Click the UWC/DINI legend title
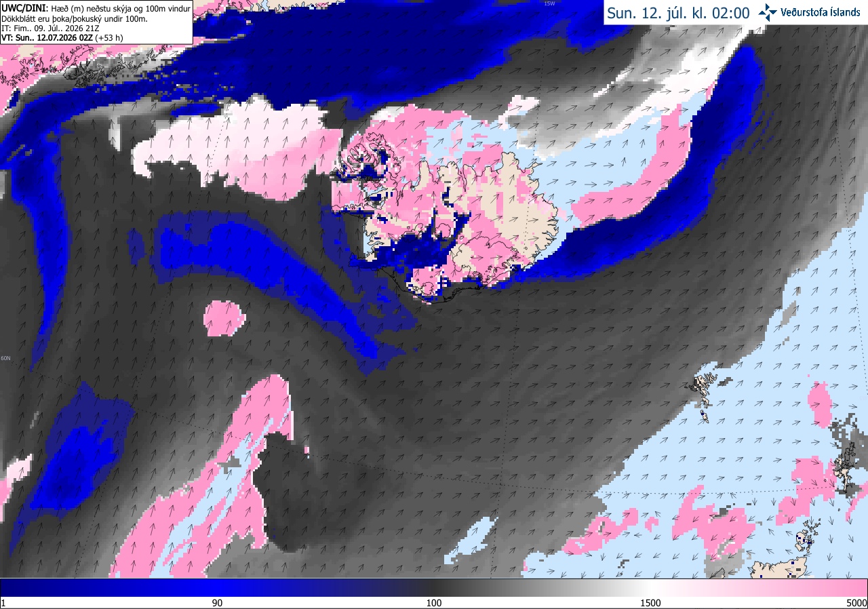The image size is (868, 609). [24, 7]
